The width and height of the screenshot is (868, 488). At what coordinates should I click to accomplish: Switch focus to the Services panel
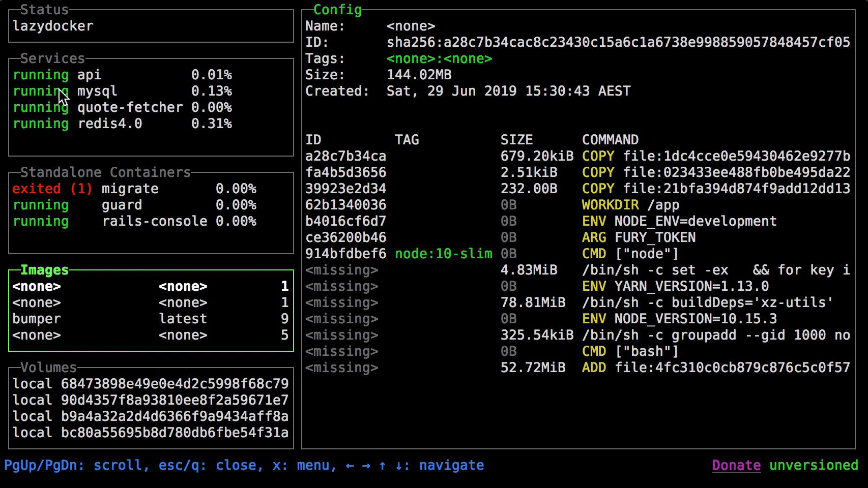click(52, 58)
